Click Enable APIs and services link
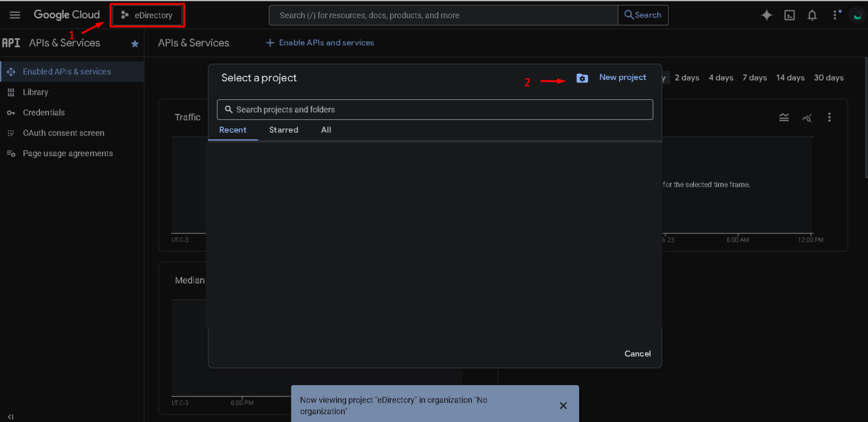The width and height of the screenshot is (868, 422). 320,43
